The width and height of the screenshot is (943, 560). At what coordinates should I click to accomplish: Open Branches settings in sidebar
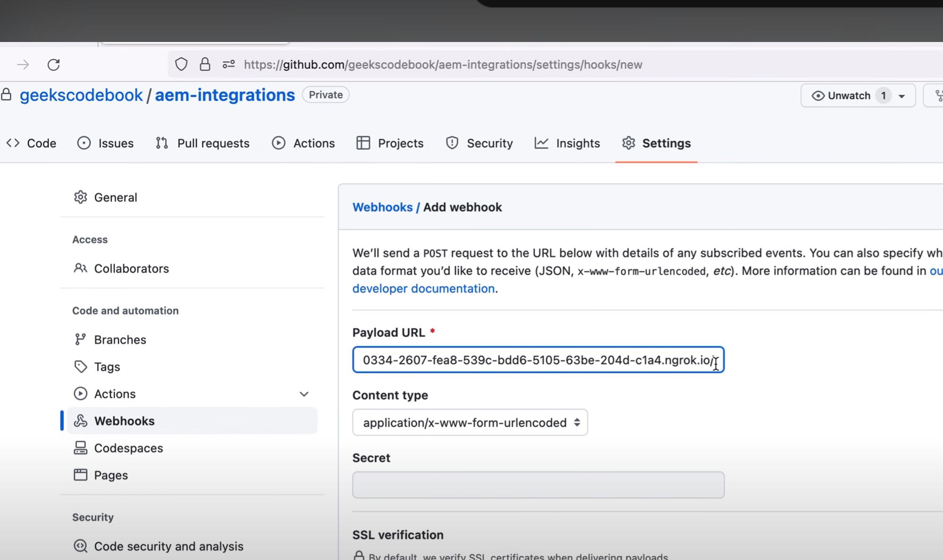pos(110,340)
